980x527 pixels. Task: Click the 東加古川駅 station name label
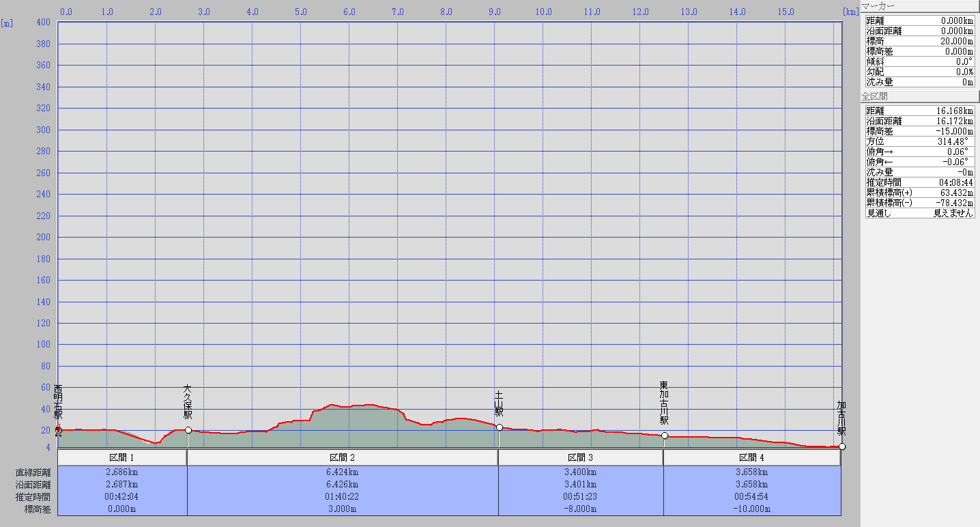point(664,403)
